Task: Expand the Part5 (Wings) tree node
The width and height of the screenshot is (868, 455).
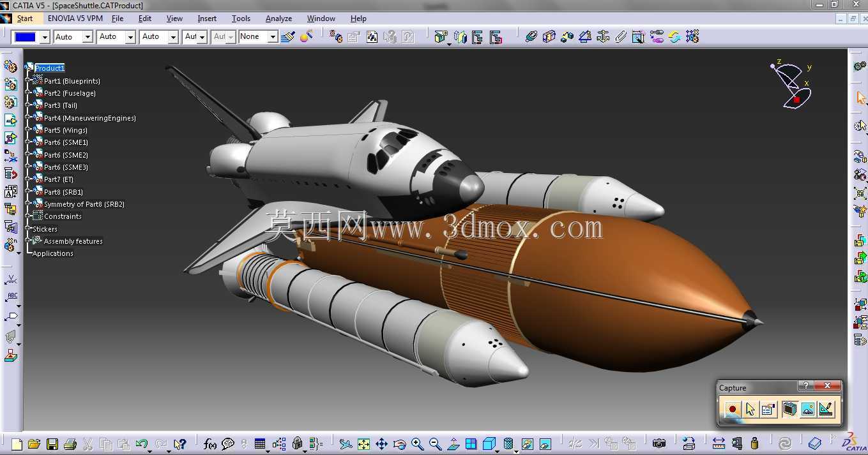Action: coord(29,130)
